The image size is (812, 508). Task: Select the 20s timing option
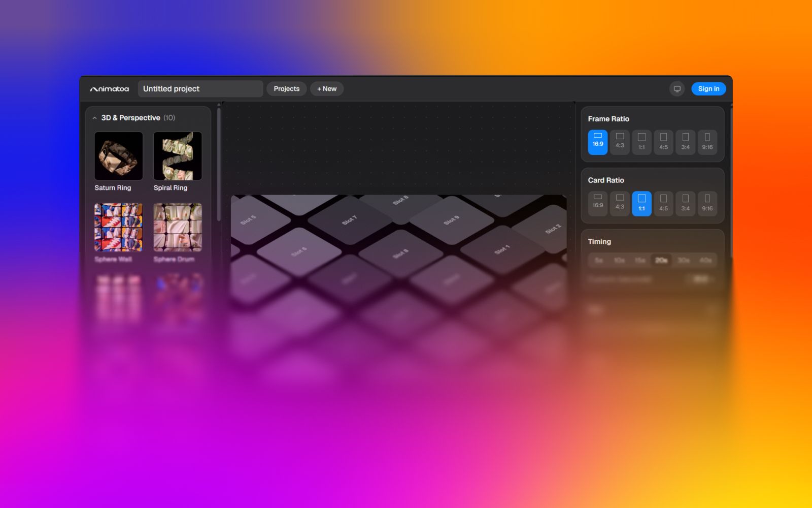pyautogui.click(x=661, y=260)
